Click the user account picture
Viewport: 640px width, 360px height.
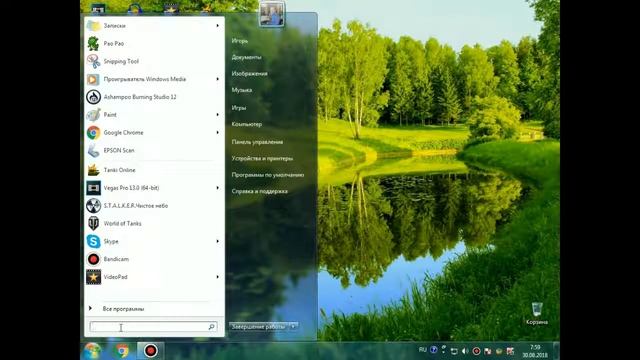click(x=271, y=14)
